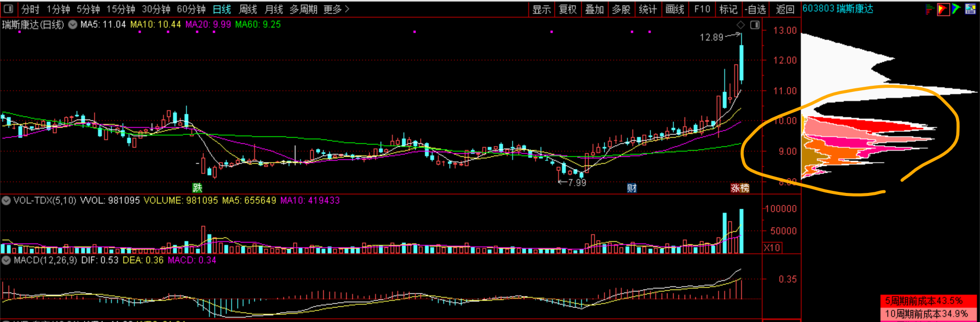This screenshot has height=322, width=980.
Task: Click the MACD(12,26,9) indicator name
Action: 45,260
